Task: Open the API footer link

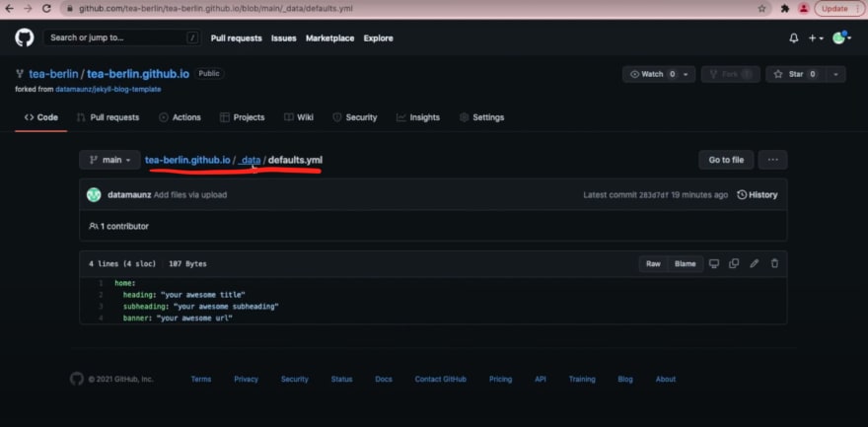Action: tap(541, 380)
